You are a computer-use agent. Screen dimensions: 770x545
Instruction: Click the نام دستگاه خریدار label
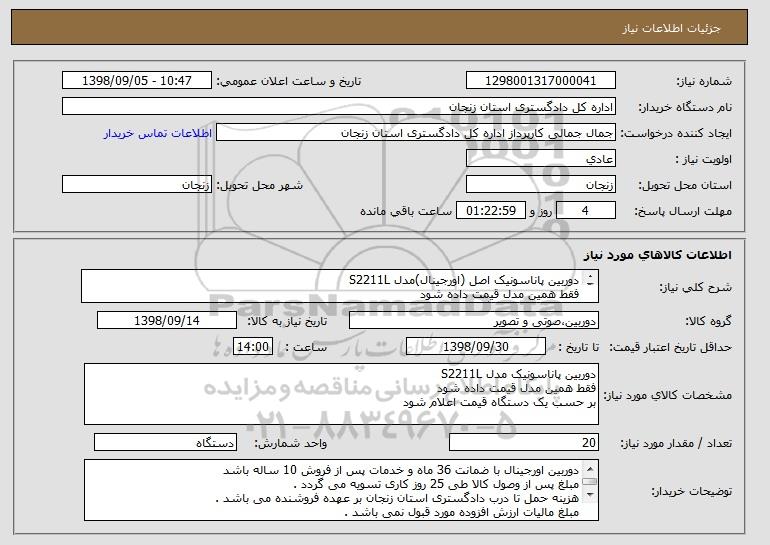click(685, 108)
